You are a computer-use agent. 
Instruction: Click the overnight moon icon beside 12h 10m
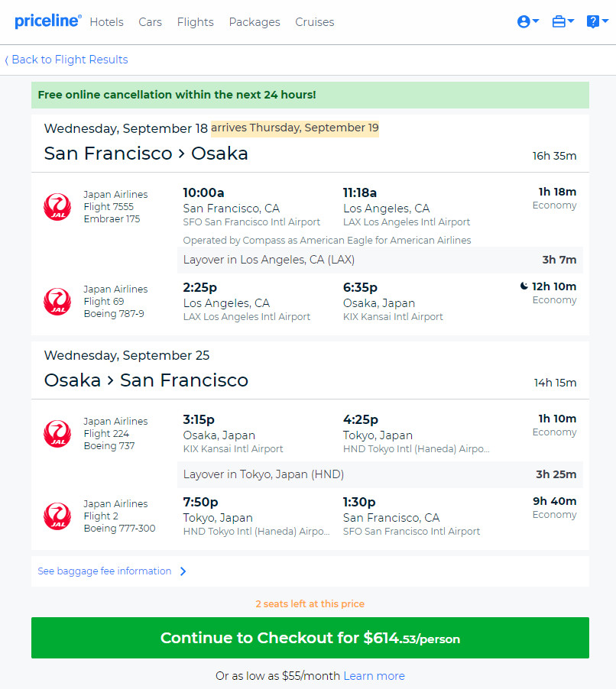click(x=524, y=286)
